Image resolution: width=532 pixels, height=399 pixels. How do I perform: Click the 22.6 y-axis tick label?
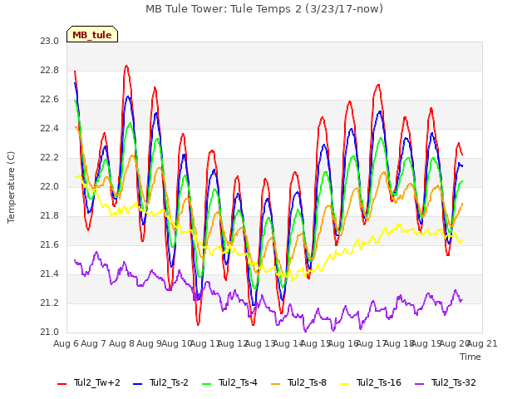(50, 100)
